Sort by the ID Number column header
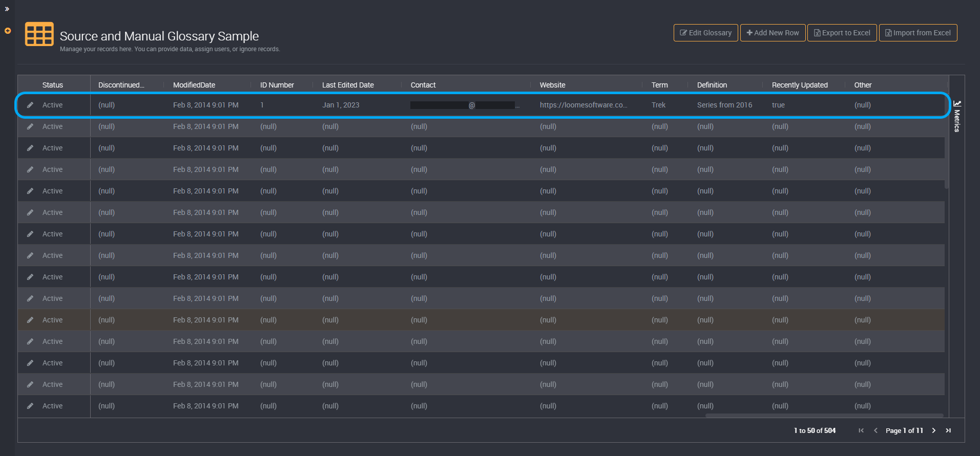Screen dimensions: 980x456 pos(277,85)
